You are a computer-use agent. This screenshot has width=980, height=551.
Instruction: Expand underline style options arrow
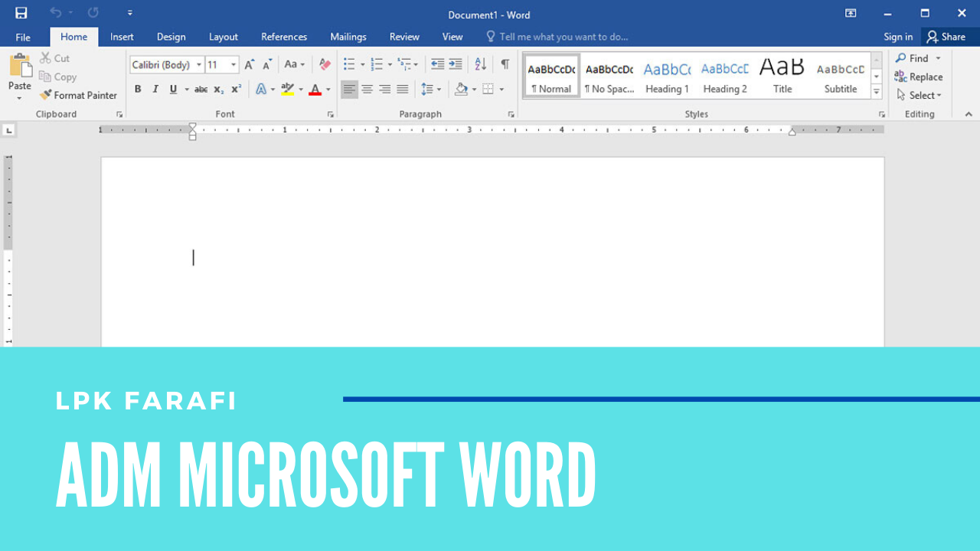pos(187,90)
